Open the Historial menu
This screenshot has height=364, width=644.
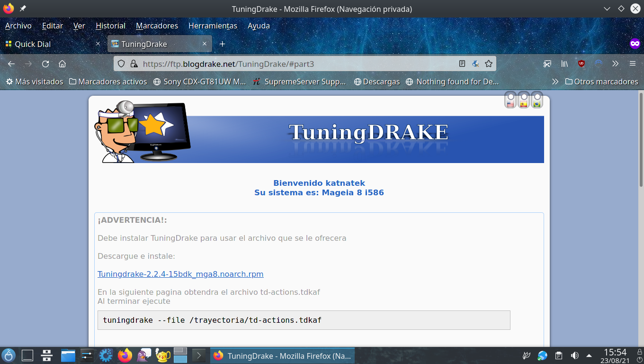tap(110, 26)
